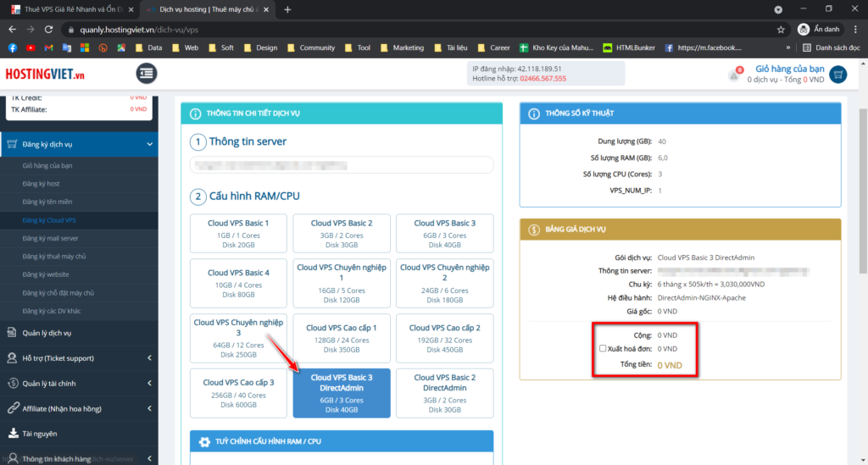Expand Thông tin khách hàng menu
Screen dimensions: 868x465
(149, 458)
